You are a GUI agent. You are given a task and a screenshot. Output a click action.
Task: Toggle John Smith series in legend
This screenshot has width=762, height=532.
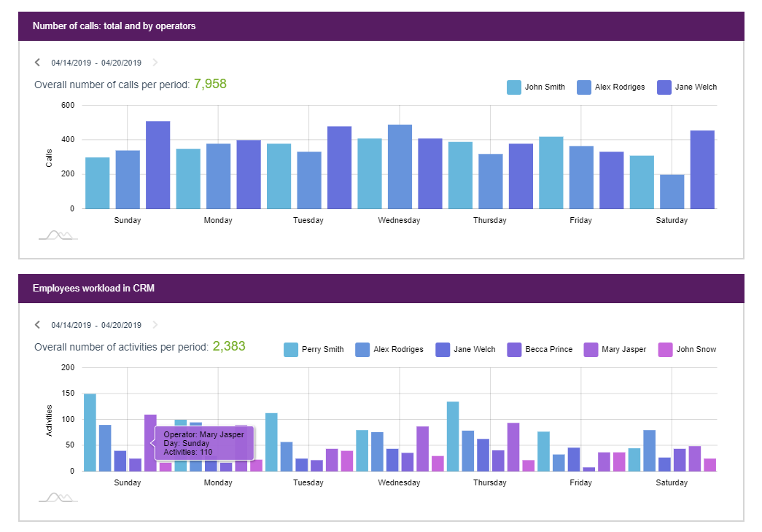536,87
